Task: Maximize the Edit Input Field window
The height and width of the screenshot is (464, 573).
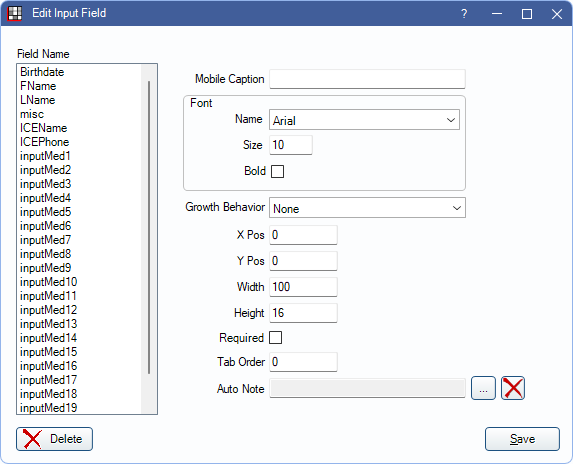Action: coord(527,14)
